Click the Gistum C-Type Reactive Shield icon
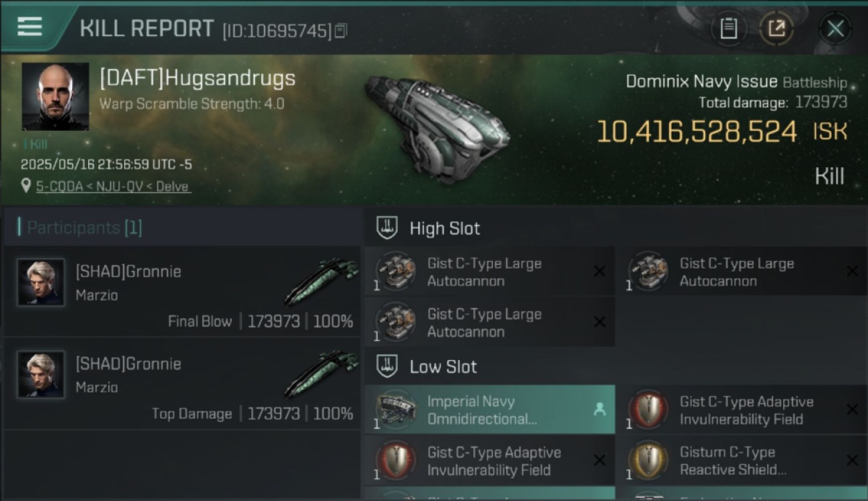The height and width of the screenshot is (501, 868). 648,461
